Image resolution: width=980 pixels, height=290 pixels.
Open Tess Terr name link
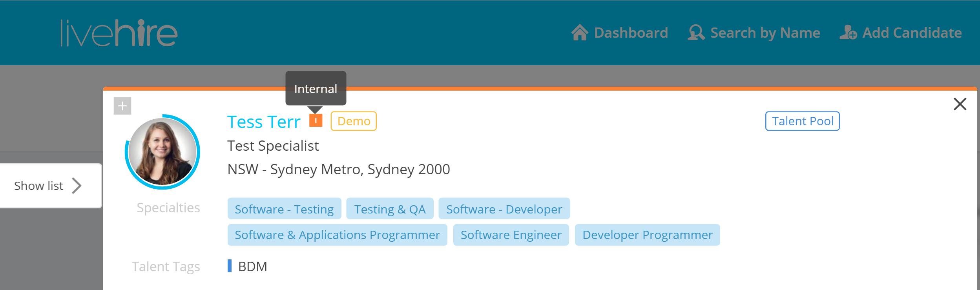click(x=264, y=122)
